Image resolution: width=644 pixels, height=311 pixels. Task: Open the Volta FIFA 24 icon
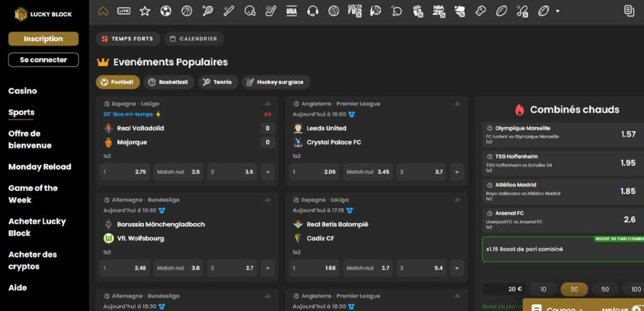tap(355, 11)
